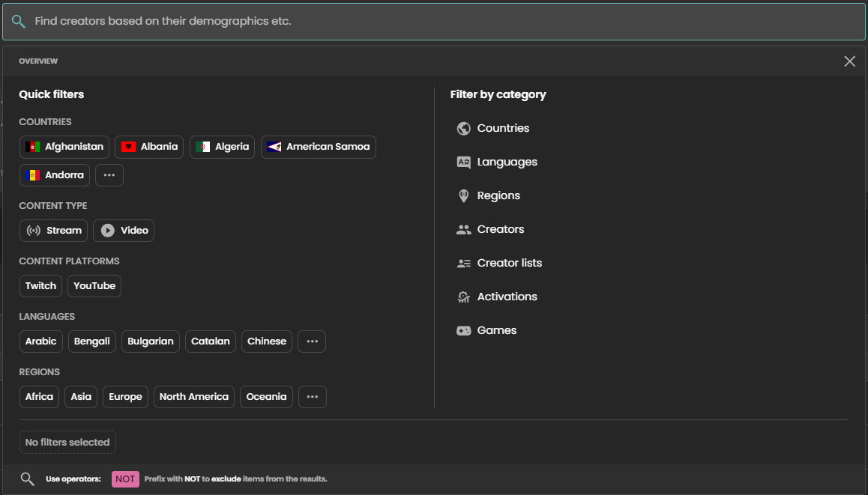
Task: Pick the American Samoa country chip
Action: pyautogui.click(x=318, y=147)
